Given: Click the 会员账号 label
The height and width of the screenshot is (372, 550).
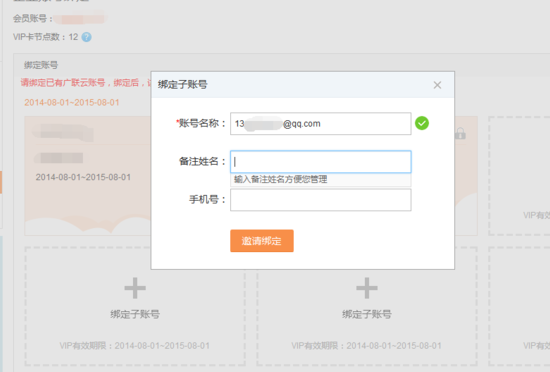Looking at the screenshot, I should [33, 18].
